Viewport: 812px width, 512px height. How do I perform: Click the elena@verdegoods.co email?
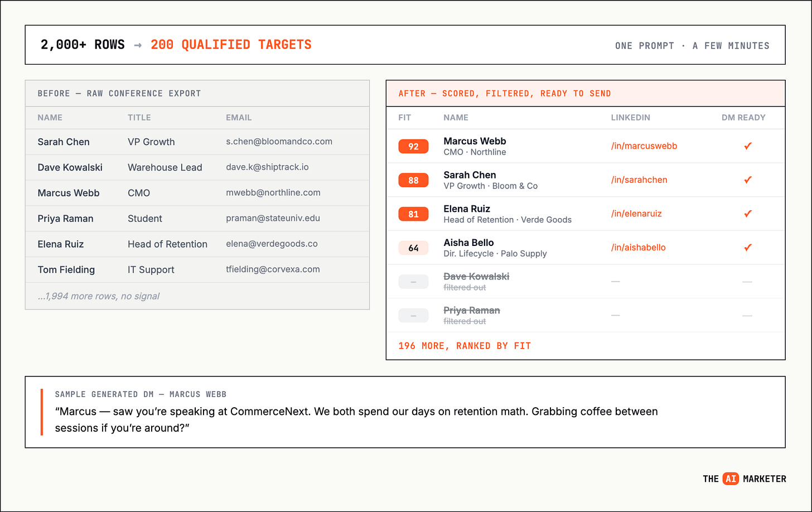pyautogui.click(x=272, y=244)
